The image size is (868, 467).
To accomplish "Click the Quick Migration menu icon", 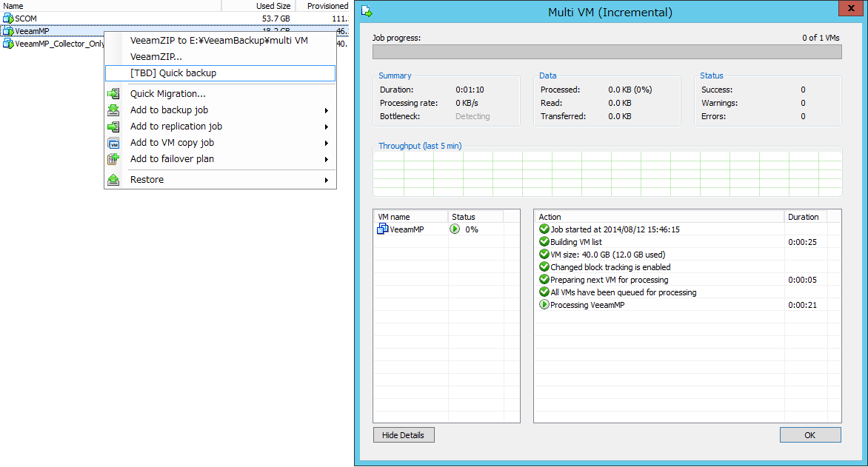I will point(113,94).
